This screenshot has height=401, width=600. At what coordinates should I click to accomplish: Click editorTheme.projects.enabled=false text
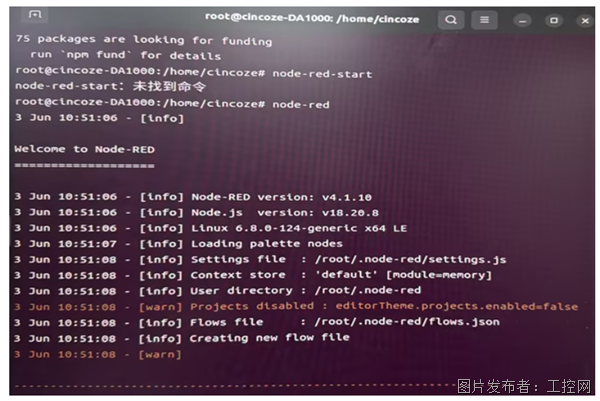point(457,306)
